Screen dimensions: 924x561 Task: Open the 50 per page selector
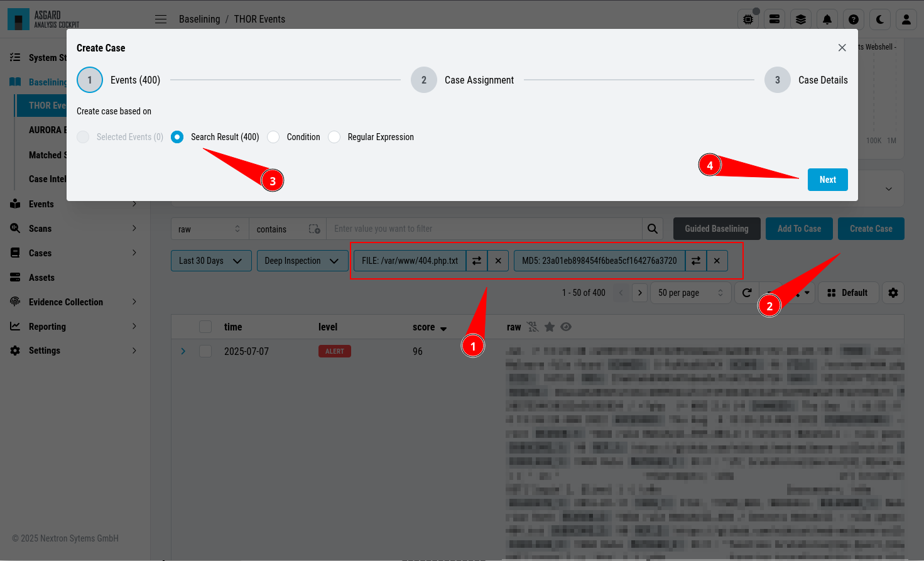click(x=691, y=293)
